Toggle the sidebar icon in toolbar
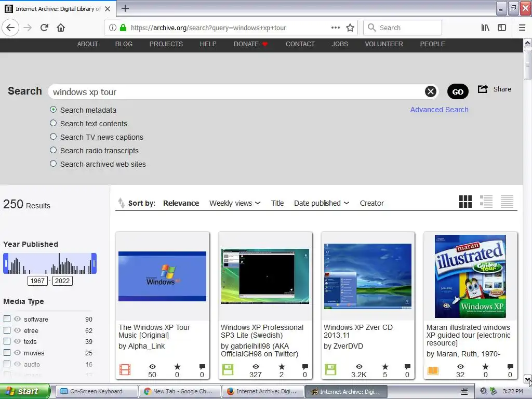 (502, 28)
